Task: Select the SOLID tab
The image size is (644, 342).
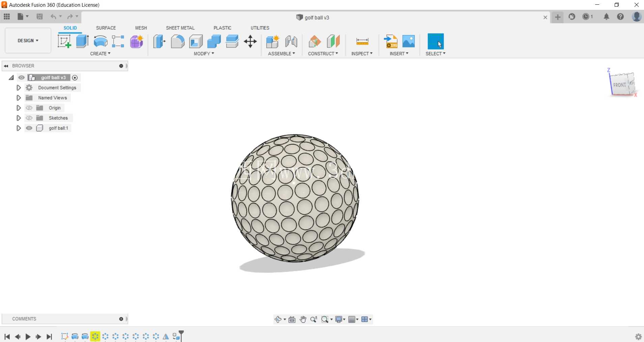Action: point(70,28)
